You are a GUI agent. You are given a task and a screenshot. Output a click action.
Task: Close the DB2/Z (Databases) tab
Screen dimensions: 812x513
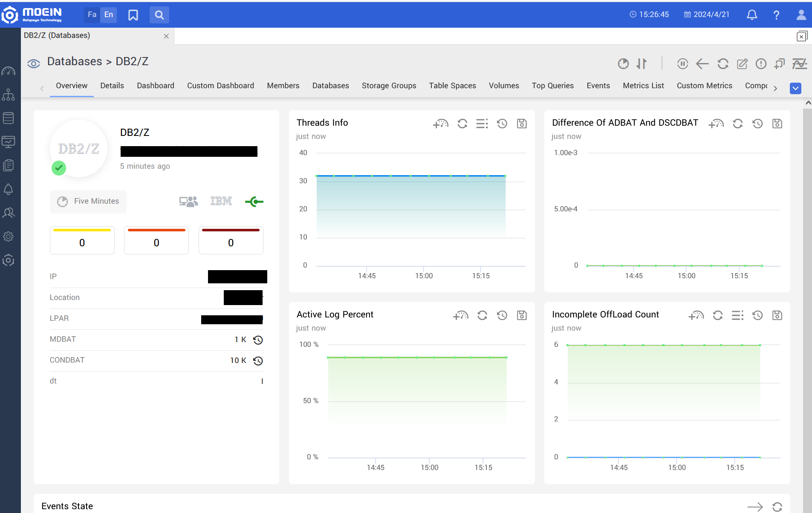[166, 36]
